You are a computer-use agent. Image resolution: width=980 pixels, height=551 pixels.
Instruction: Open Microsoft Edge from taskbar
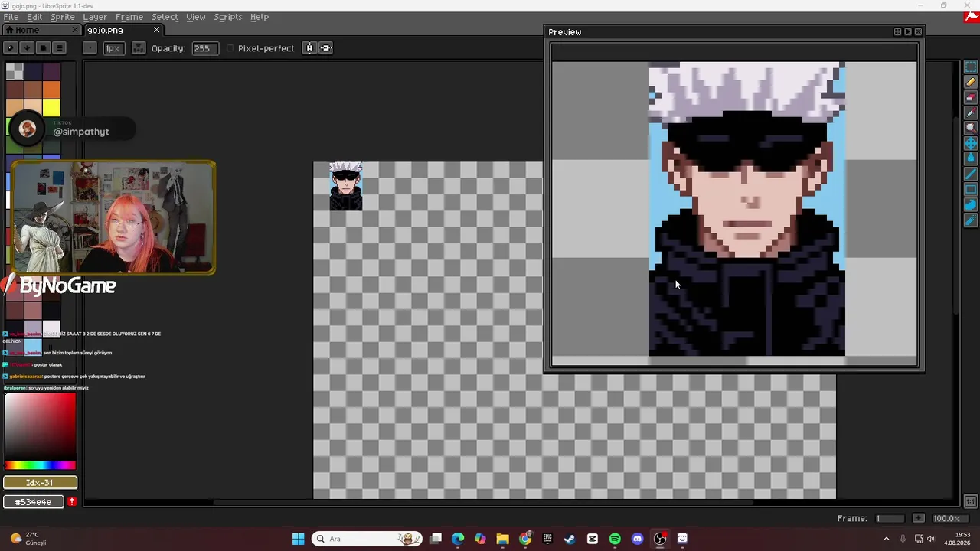[458, 539]
